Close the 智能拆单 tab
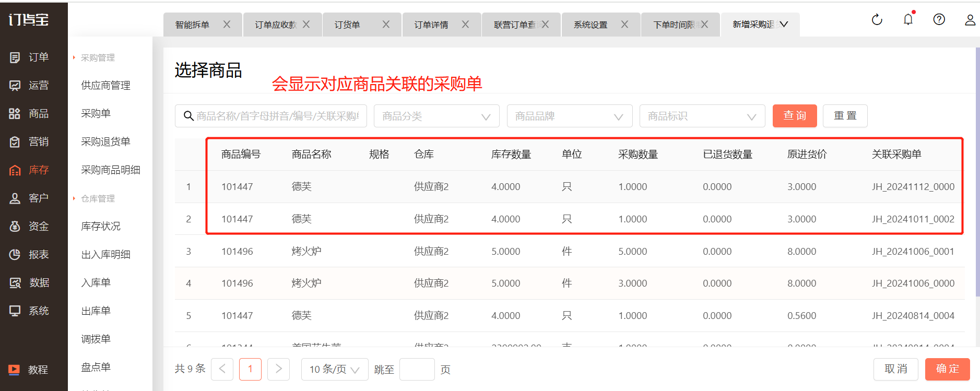 227,25
